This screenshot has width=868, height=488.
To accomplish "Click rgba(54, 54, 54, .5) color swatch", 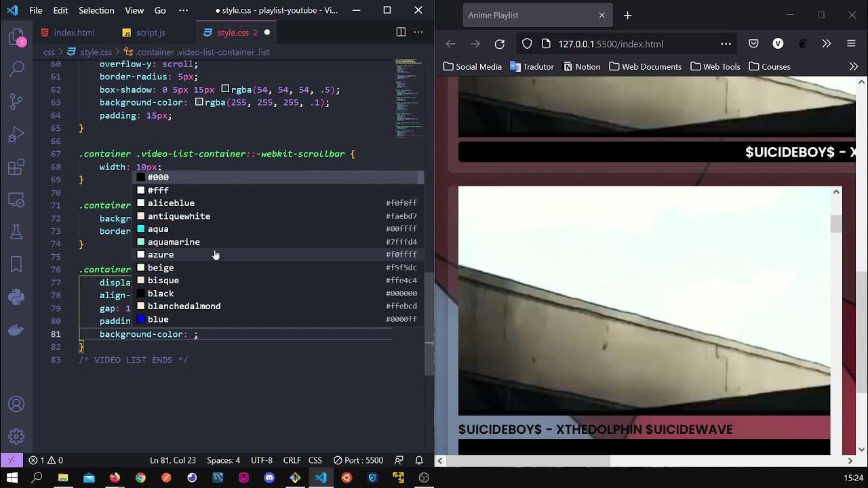I will tap(225, 89).
